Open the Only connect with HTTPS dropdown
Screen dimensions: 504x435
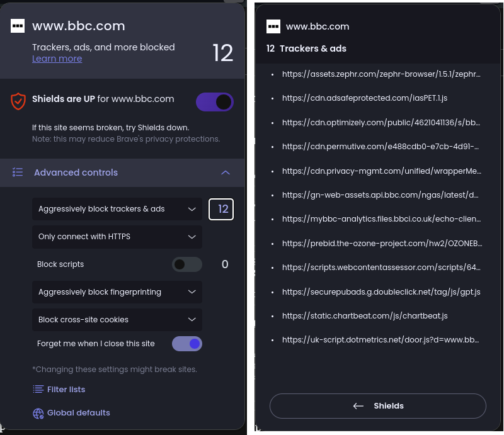(117, 237)
